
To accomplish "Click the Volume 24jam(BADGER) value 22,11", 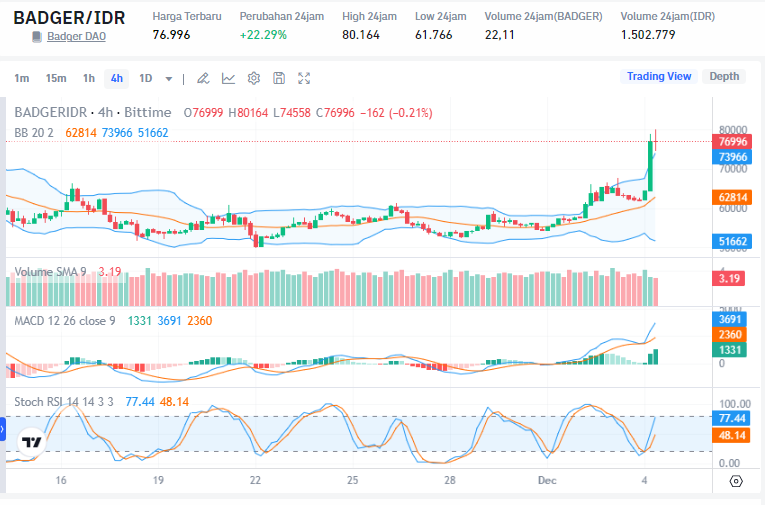I will pos(500,35).
